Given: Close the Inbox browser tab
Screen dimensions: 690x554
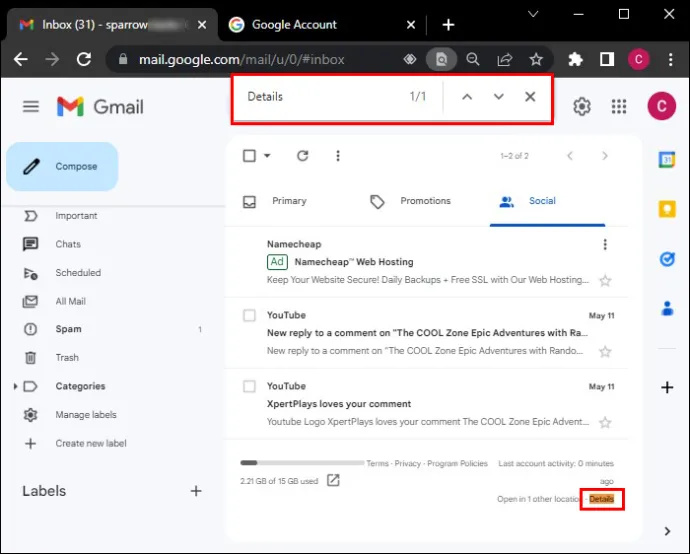Looking at the screenshot, I should tap(202, 25).
